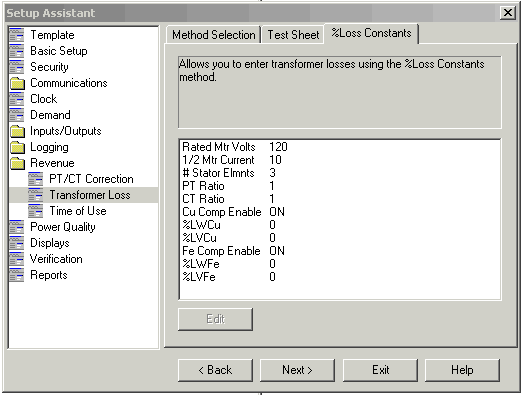Screen dimensions: 524x395
Task: Open Help for Setup Assistant
Action: tap(463, 370)
